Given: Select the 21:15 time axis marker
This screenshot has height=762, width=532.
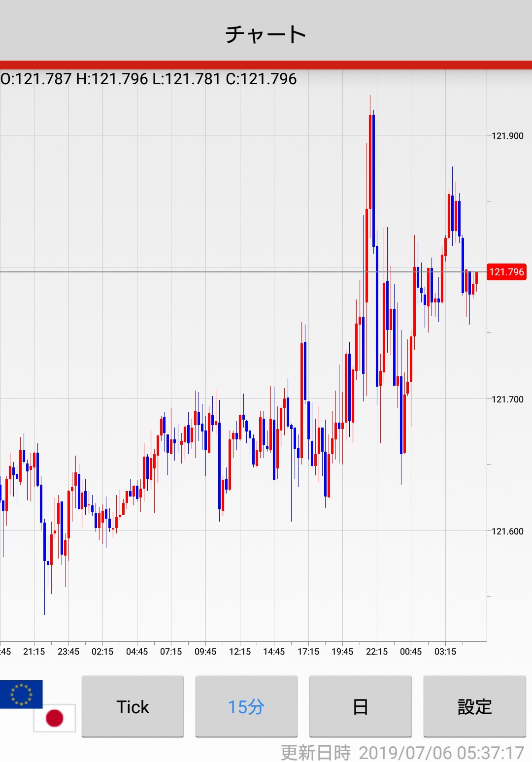Looking at the screenshot, I should pyautogui.click(x=34, y=652).
